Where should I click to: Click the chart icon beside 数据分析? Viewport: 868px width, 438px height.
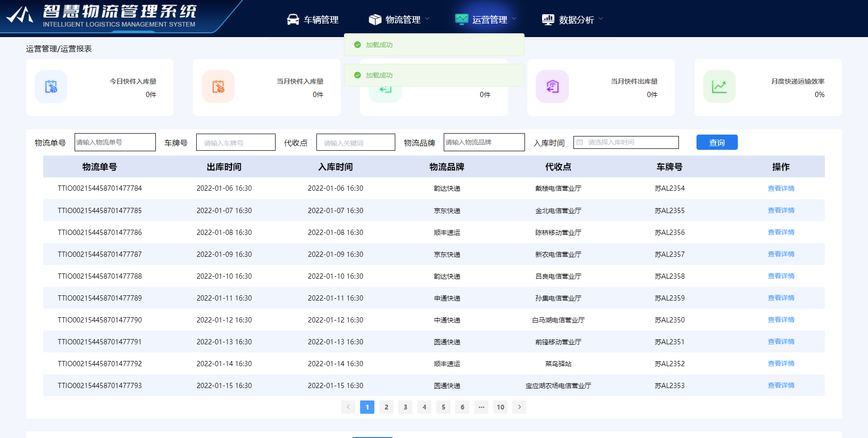click(548, 19)
